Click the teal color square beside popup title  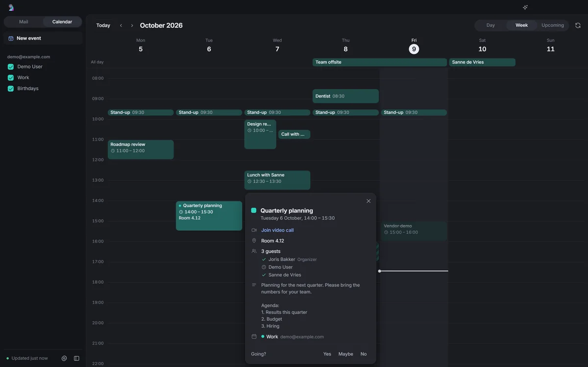point(254,211)
